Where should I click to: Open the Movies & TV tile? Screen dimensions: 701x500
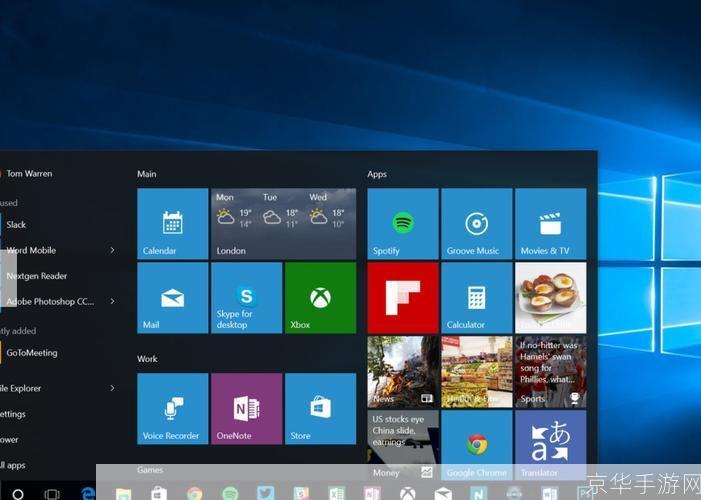coord(551,224)
